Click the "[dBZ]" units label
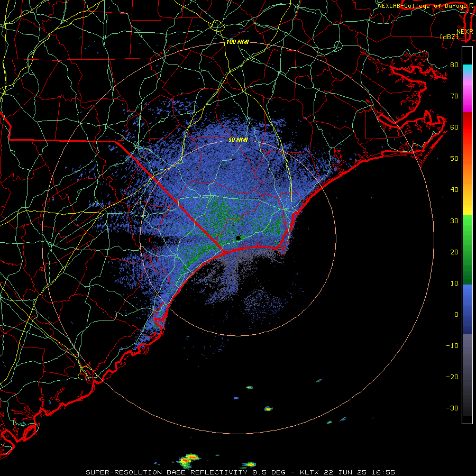476x476 pixels. (x=449, y=36)
